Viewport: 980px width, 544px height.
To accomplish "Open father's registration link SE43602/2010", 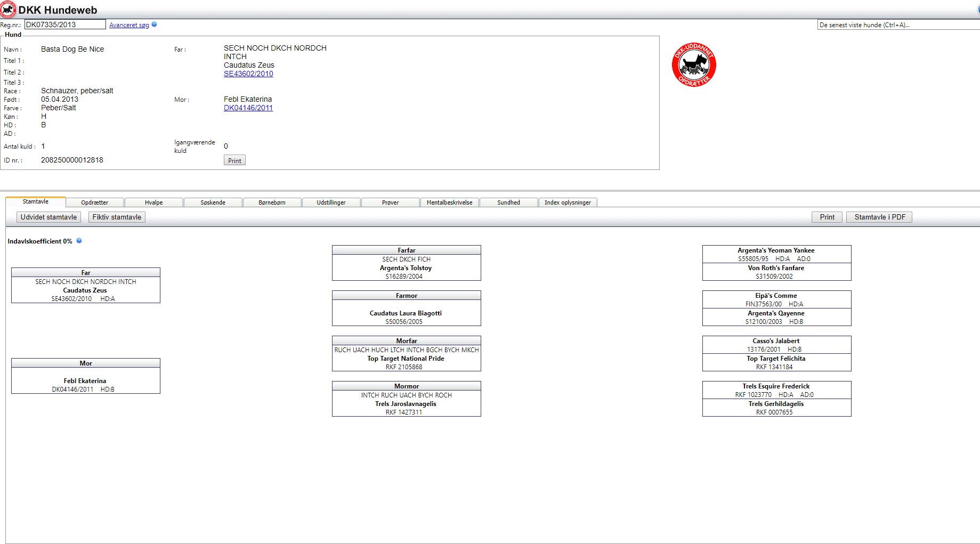I will 248,74.
